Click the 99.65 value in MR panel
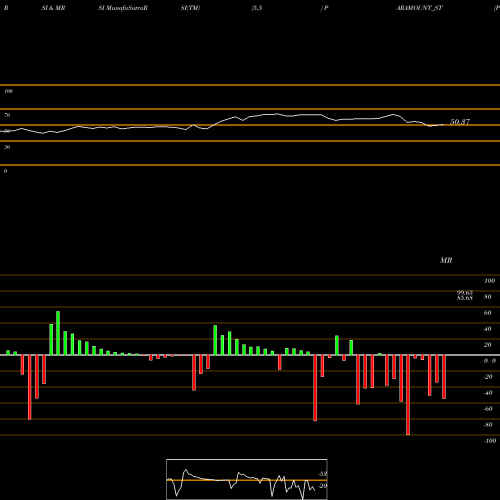The height and width of the screenshot is (500, 500). tap(465, 293)
